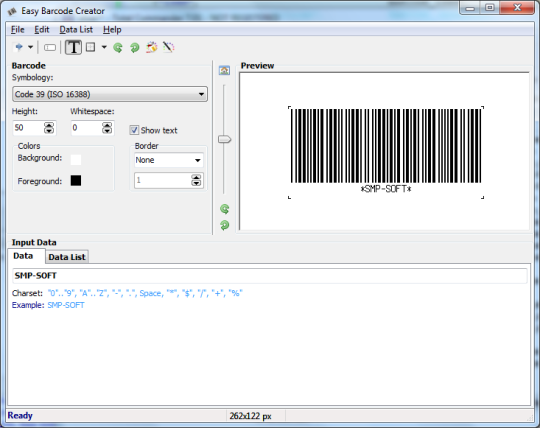Viewport: 540px width, 428px height.
Task: Decrease border width with down arrow
Action: [196, 183]
